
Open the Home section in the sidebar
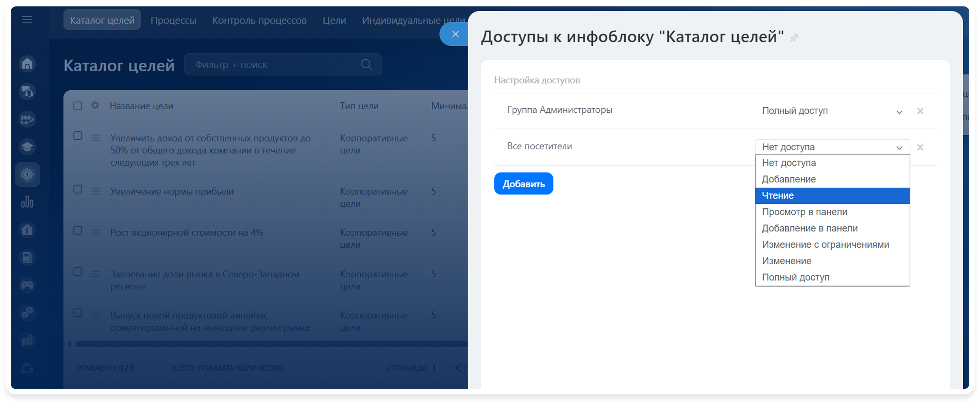27,63
